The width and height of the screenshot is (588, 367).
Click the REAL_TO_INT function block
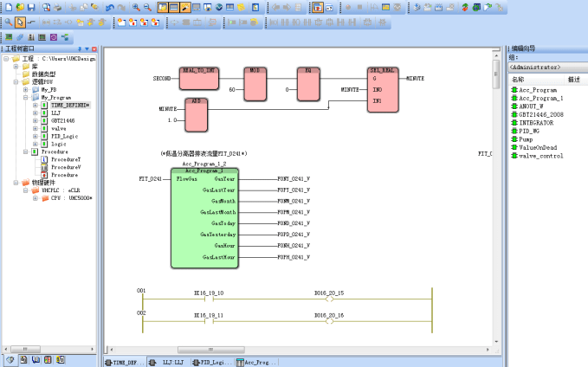point(199,79)
